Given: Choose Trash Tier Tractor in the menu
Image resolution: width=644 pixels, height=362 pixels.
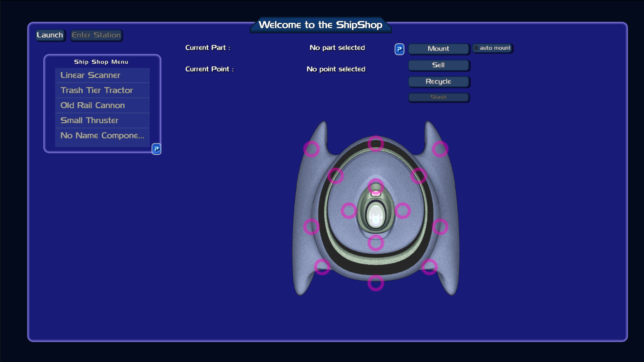Looking at the screenshot, I should coord(102,90).
